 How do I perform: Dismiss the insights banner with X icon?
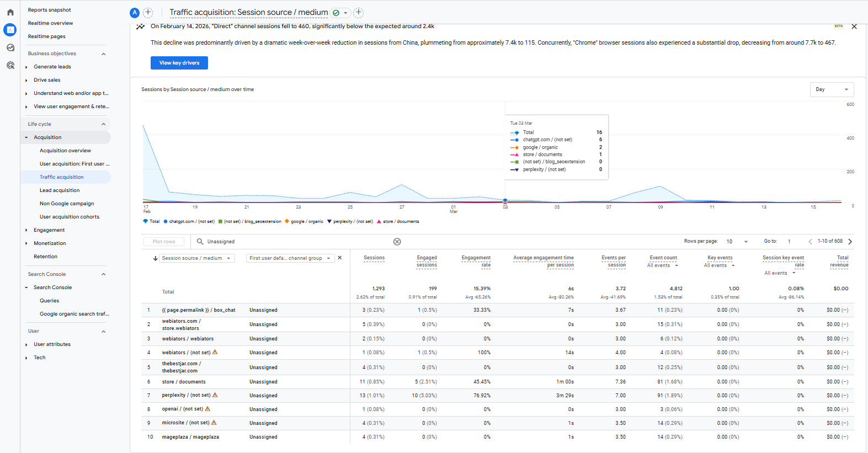pyautogui.click(x=854, y=26)
